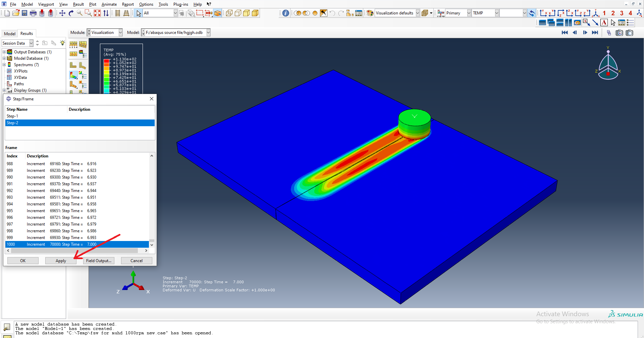Open the Common Plot Options palette icon
Image resolution: width=644 pixels, height=338 pixels.
tap(370, 13)
